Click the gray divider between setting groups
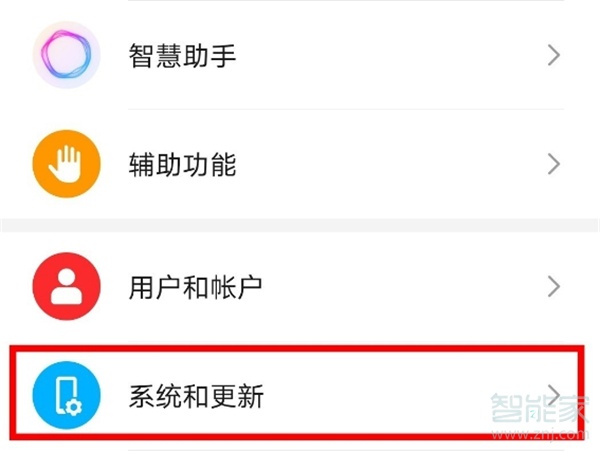 pos(300,226)
